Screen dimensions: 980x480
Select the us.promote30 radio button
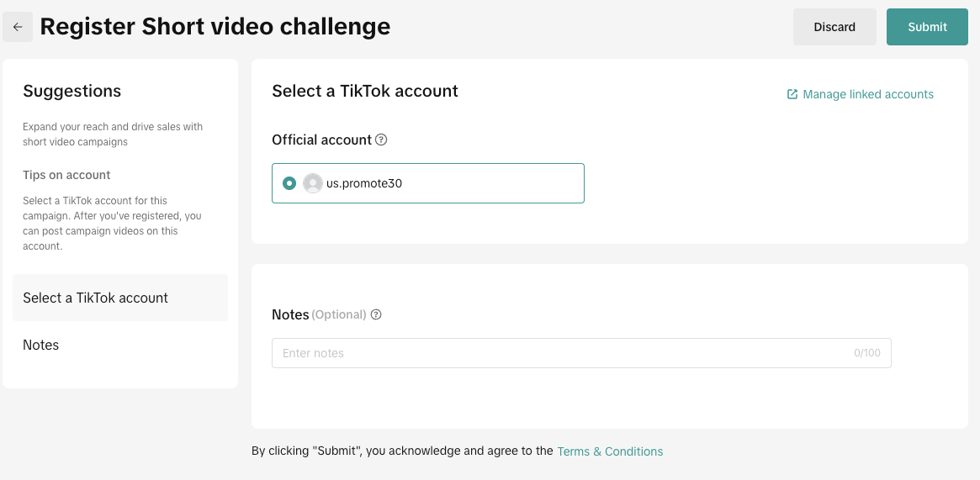[289, 183]
